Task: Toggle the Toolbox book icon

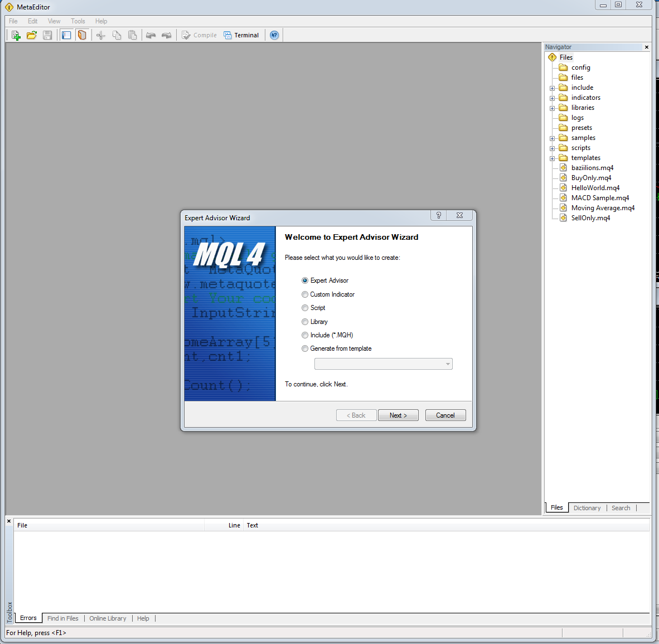Action: point(82,35)
